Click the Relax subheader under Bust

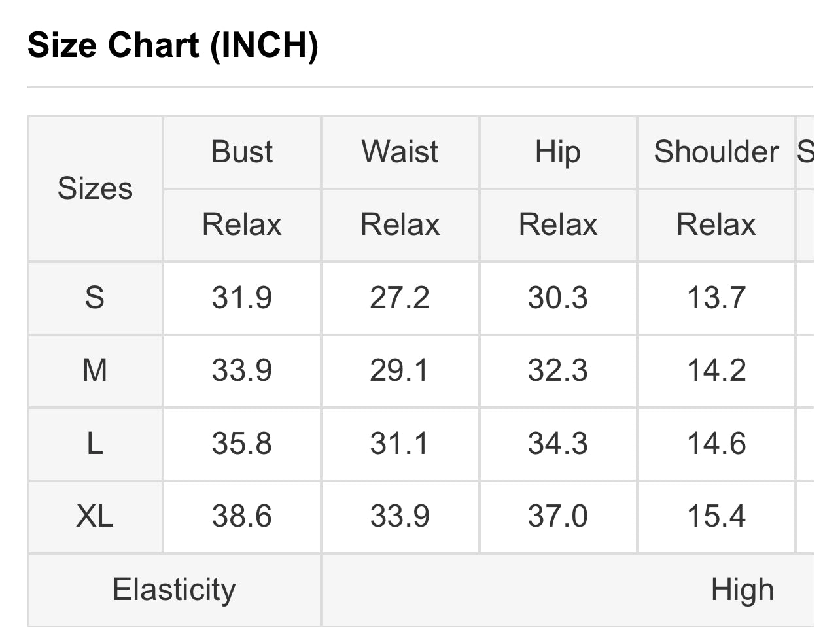[242, 225]
